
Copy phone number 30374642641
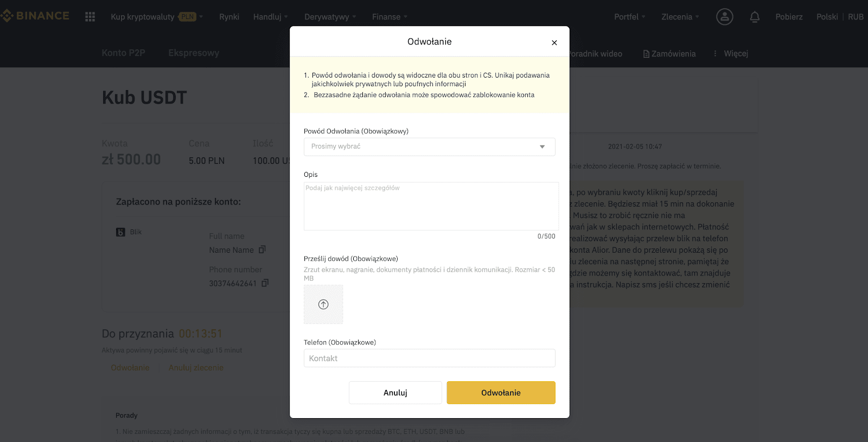265,283
